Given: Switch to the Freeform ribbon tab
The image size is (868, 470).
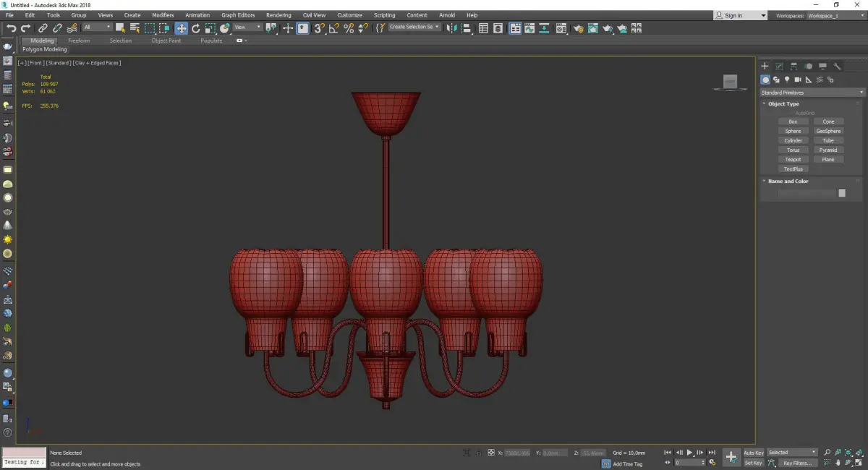Looking at the screenshot, I should 79,40.
